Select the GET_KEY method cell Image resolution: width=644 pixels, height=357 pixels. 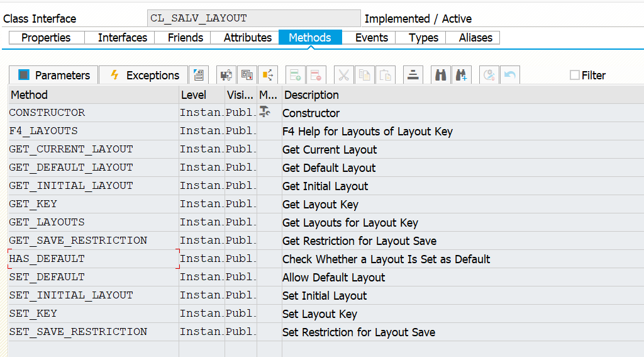click(x=94, y=204)
